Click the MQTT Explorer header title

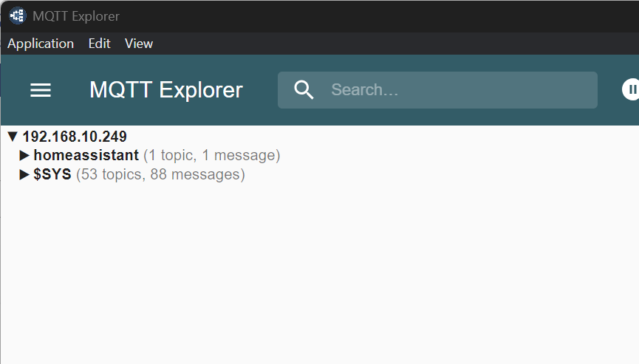pyautogui.click(x=166, y=90)
